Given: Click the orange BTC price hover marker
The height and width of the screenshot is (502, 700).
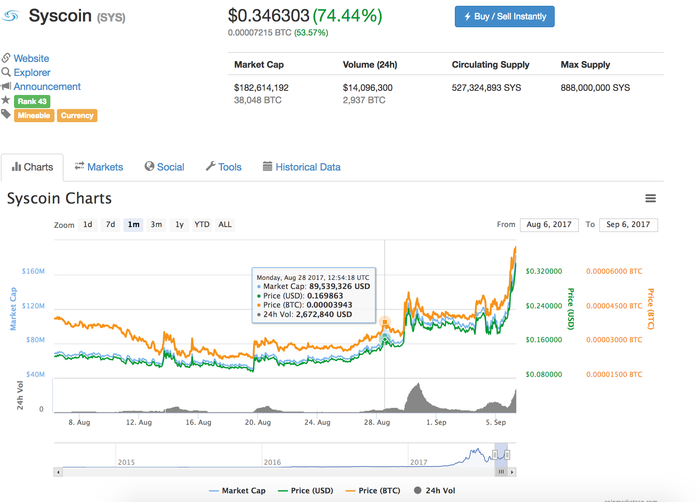Looking at the screenshot, I should click(x=385, y=322).
